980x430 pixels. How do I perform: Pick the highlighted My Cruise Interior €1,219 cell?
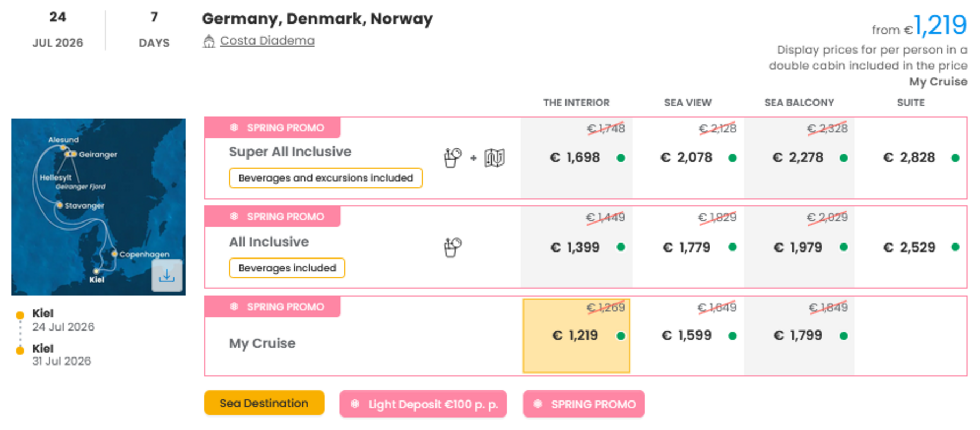(576, 335)
